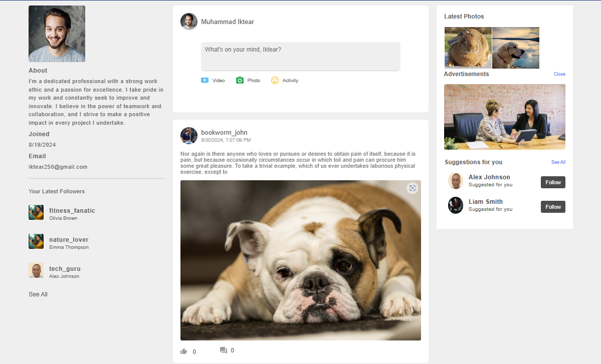
Task: Open See All suggestions link
Action: 558,162
